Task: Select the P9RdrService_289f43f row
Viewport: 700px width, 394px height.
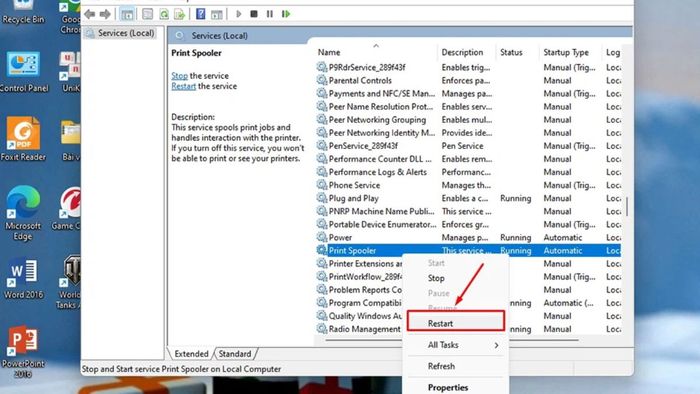Action: 468,67
